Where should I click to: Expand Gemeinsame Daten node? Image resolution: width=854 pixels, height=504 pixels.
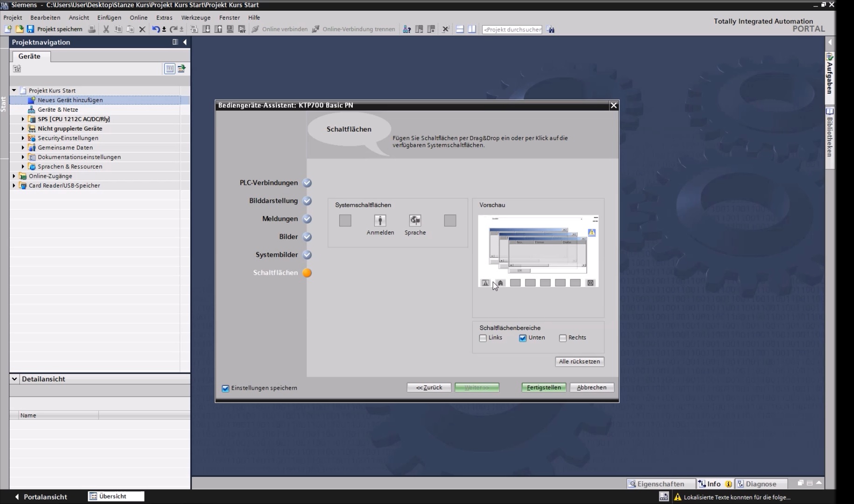tap(23, 147)
